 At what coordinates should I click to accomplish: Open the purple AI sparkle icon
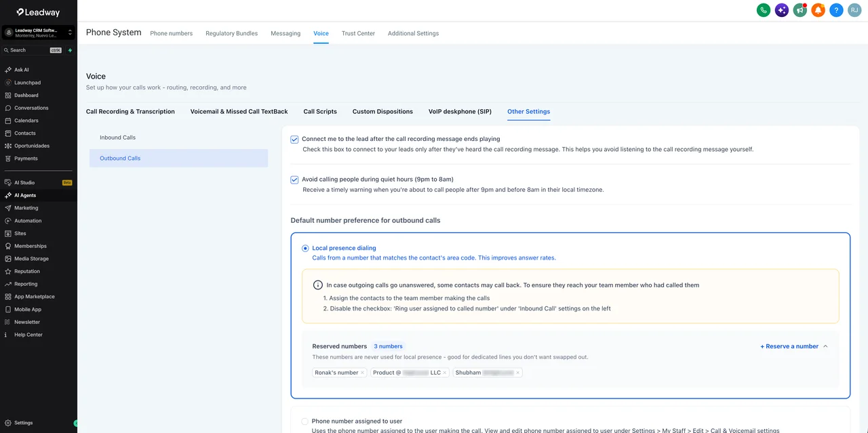click(x=782, y=10)
